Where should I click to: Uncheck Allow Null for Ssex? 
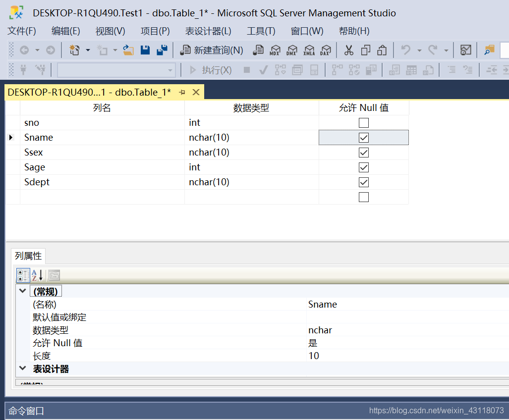364,153
